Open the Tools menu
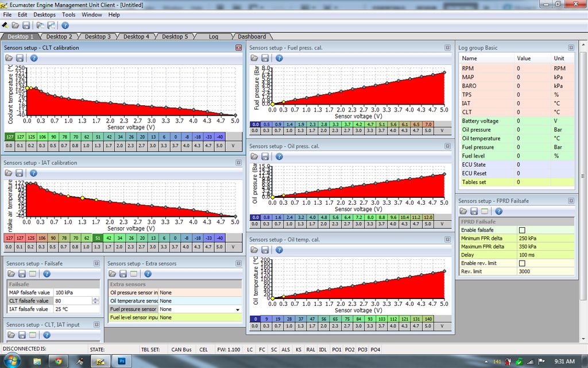The width and height of the screenshot is (588, 368). click(x=69, y=14)
